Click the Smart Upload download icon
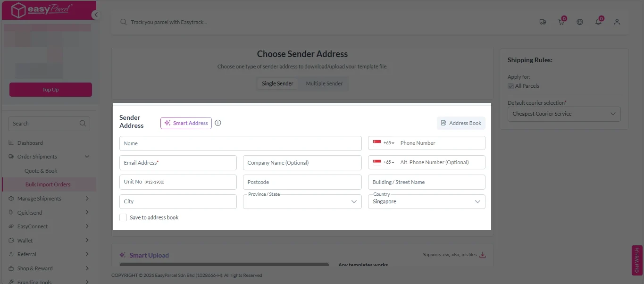Viewport: 644px width, 284px height. pyautogui.click(x=482, y=255)
